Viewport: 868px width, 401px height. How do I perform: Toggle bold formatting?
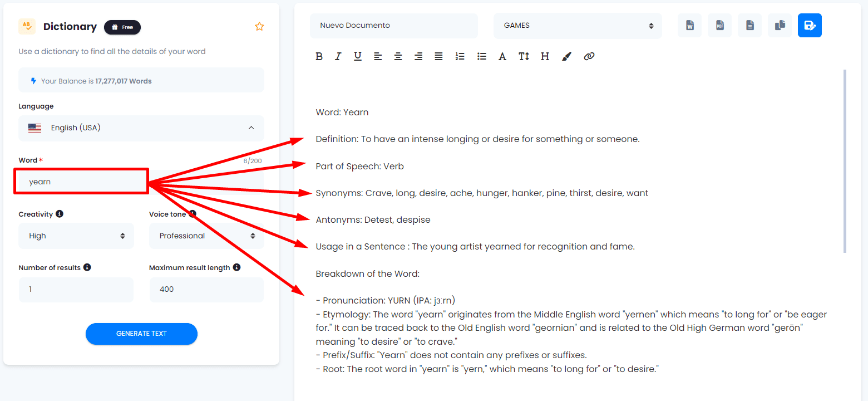click(x=319, y=56)
